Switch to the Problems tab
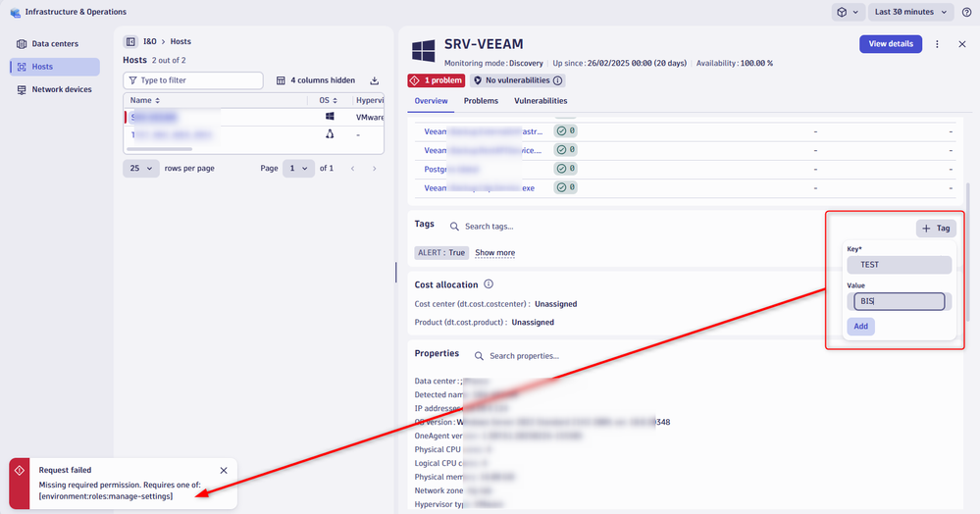 (x=481, y=101)
